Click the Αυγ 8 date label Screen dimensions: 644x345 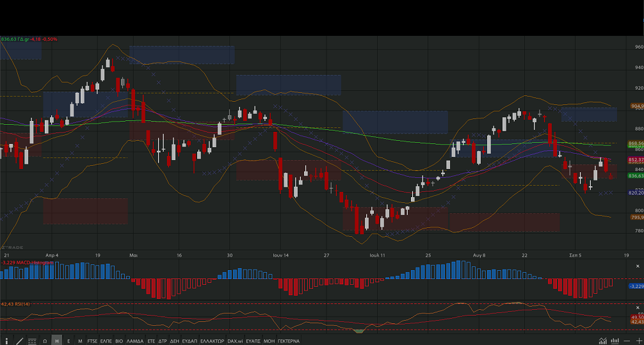(x=479, y=255)
